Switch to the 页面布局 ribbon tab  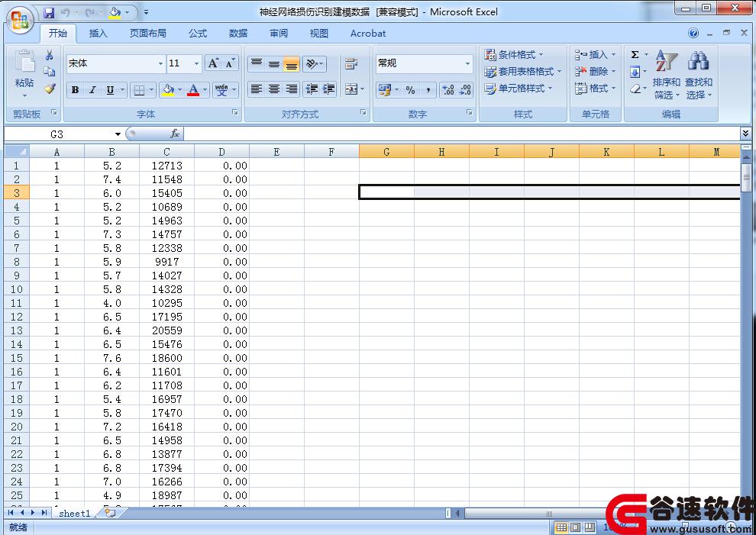pos(147,34)
